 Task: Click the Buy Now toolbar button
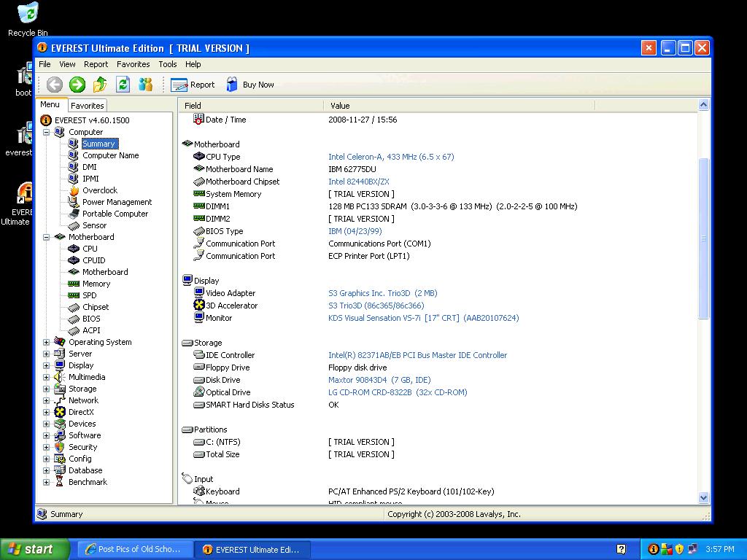[x=251, y=85]
